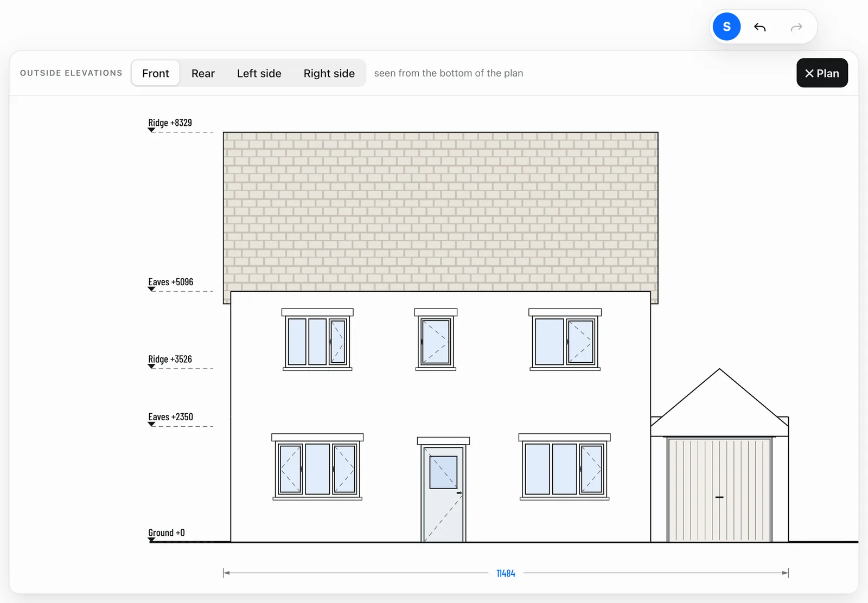The height and width of the screenshot is (603, 868).
Task: Select the Front elevation tab
Action: 156,73
